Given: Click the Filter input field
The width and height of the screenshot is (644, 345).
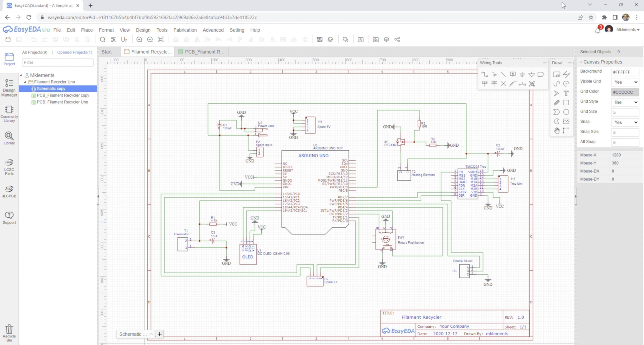Looking at the screenshot, I should 57,62.
